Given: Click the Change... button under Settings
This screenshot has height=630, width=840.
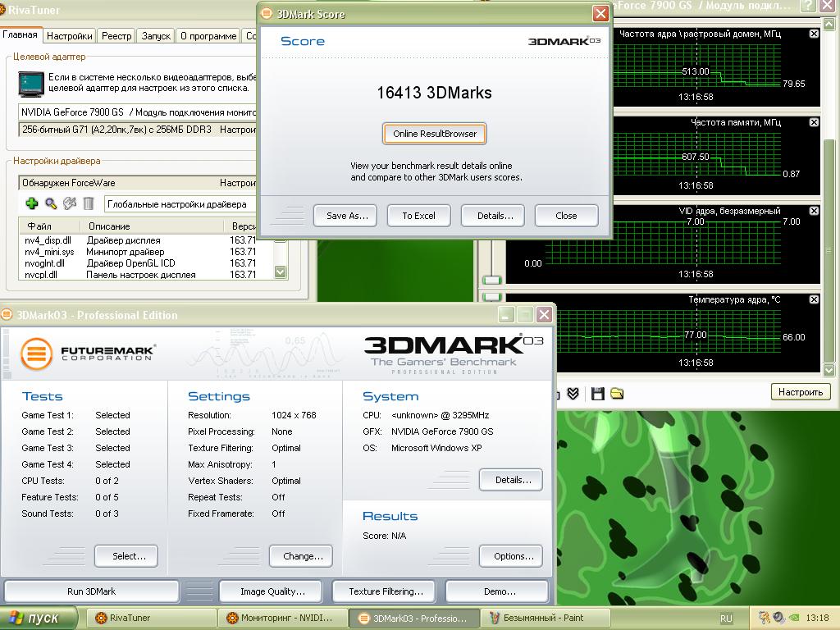Looking at the screenshot, I should [x=301, y=556].
